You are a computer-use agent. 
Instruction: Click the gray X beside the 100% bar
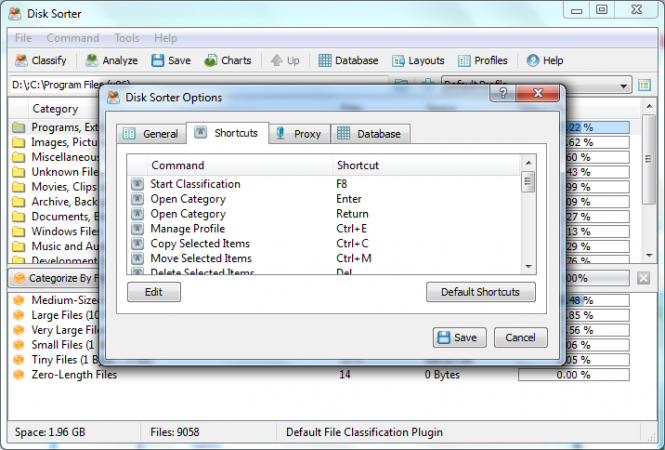[x=643, y=278]
